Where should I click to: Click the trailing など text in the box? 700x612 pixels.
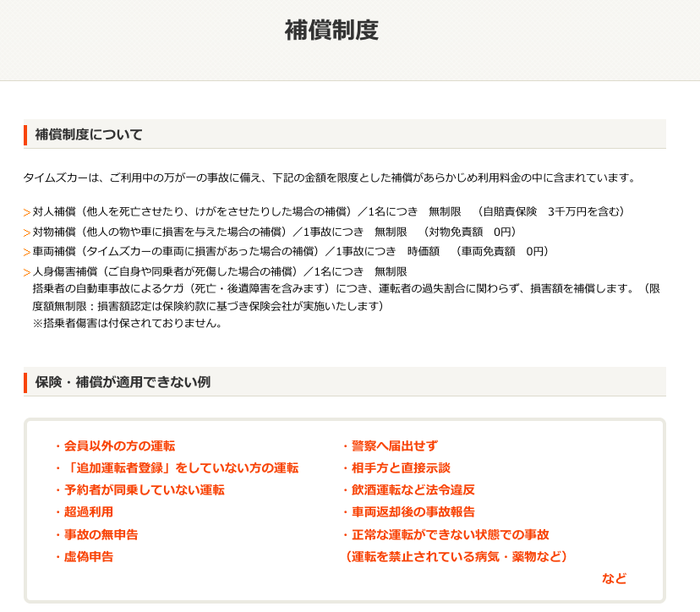pos(614,578)
